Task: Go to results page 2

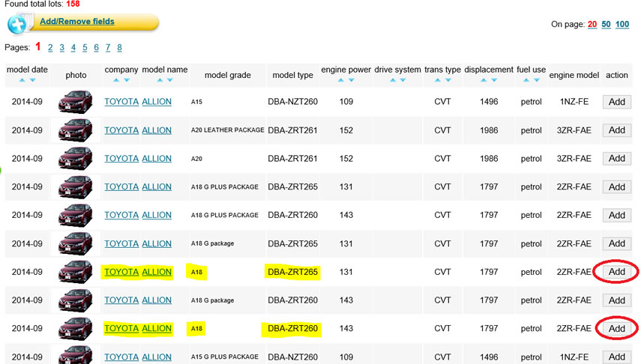Action: [x=50, y=48]
